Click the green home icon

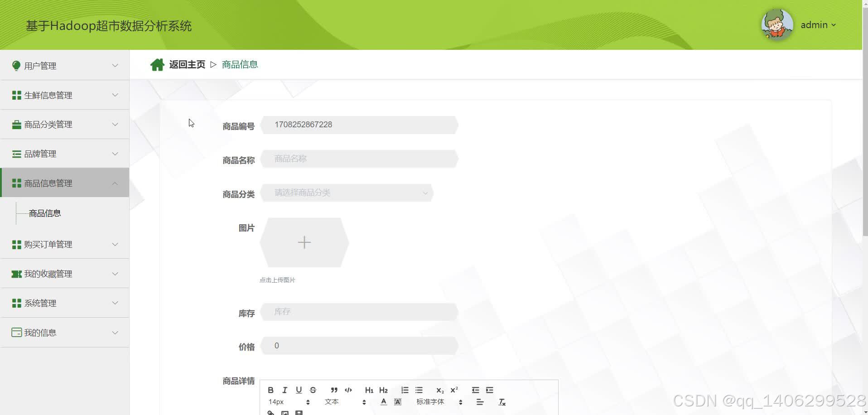click(x=157, y=64)
